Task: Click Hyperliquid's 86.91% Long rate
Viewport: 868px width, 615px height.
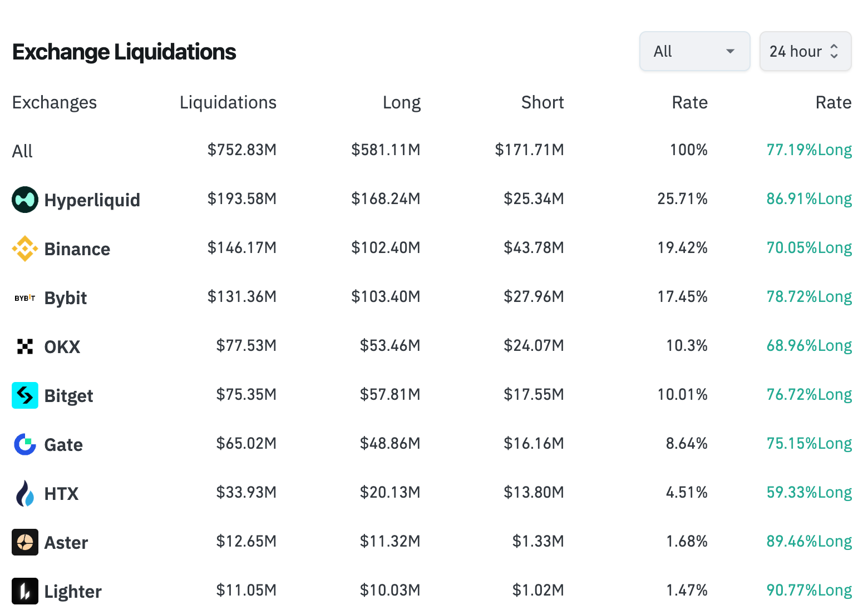Action: [808, 199]
